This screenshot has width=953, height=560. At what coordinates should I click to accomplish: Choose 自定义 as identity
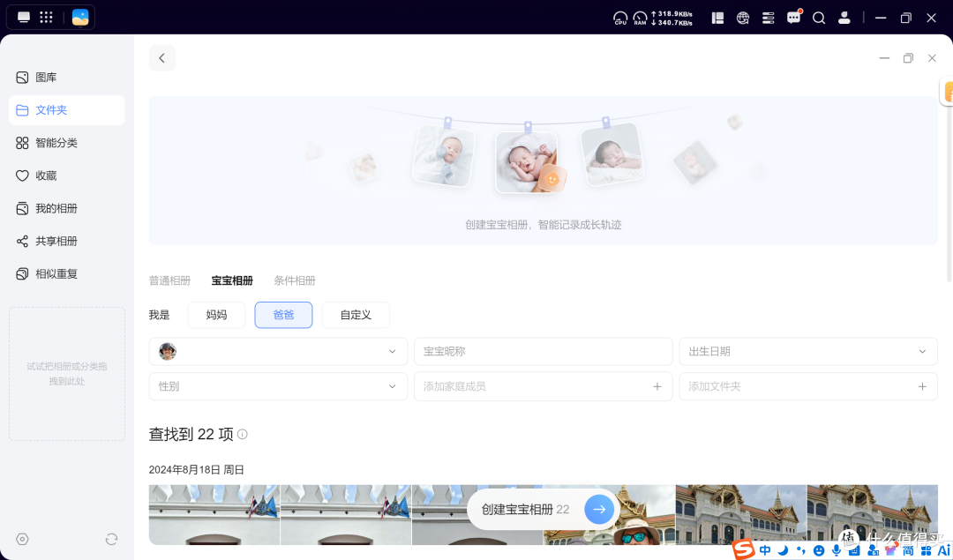click(356, 315)
